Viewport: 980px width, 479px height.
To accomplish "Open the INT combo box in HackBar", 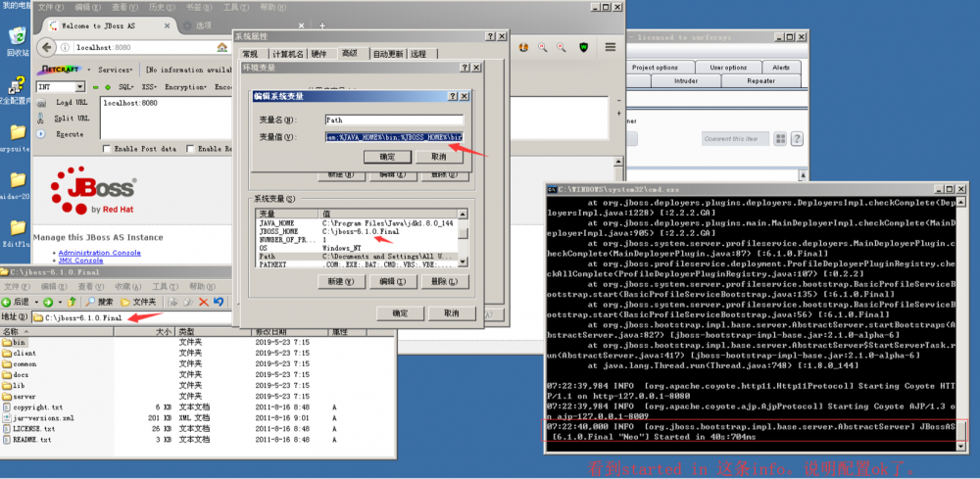I will (x=61, y=87).
